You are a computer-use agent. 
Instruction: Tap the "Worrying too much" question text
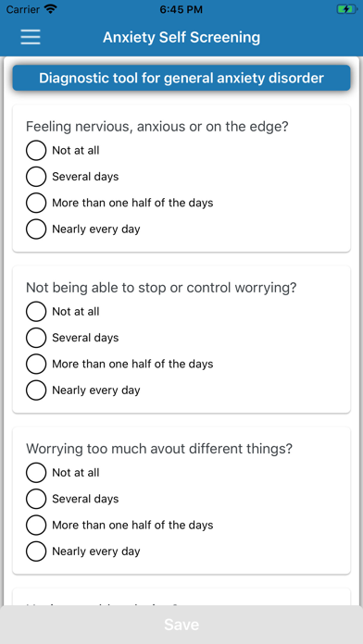click(x=159, y=449)
